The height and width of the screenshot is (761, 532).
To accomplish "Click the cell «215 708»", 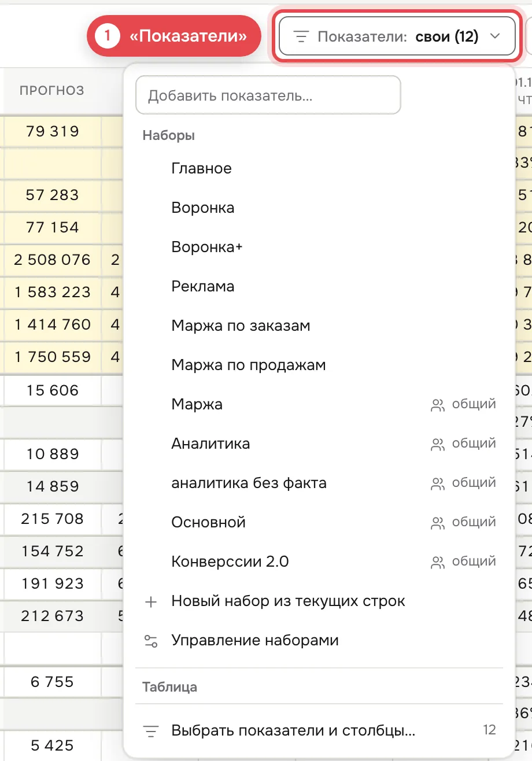I will point(53,519).
